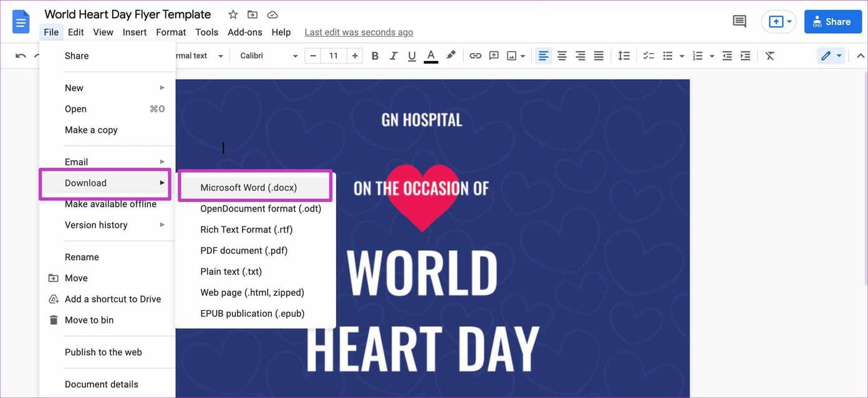Viewport: 868px width, 398px height.
Task: Open image options dropdown arrow
Action: point(523,56)
